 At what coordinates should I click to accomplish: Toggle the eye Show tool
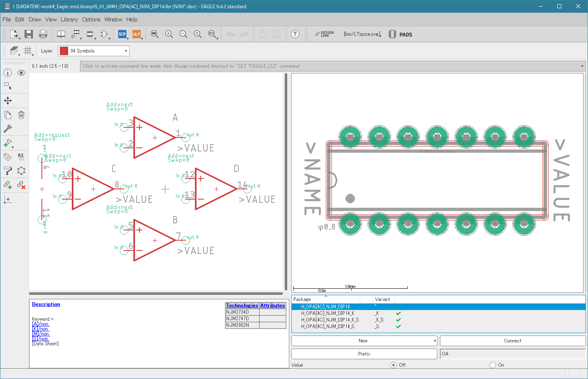pyautogui.click(x=21, y=73)
